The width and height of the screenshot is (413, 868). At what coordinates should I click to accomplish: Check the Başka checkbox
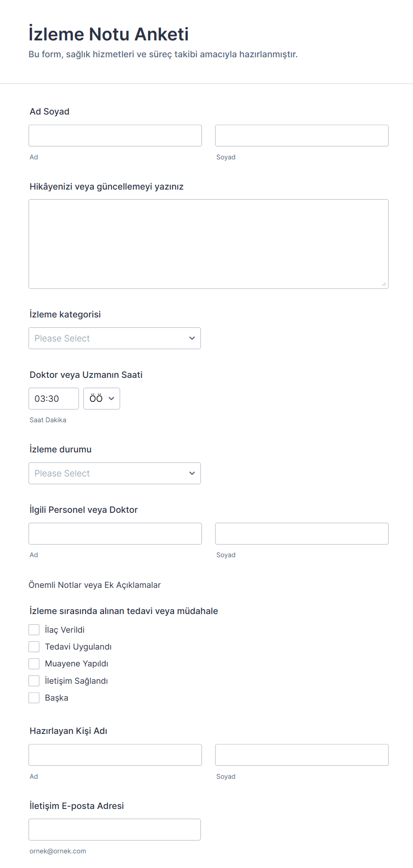point(34,698)
